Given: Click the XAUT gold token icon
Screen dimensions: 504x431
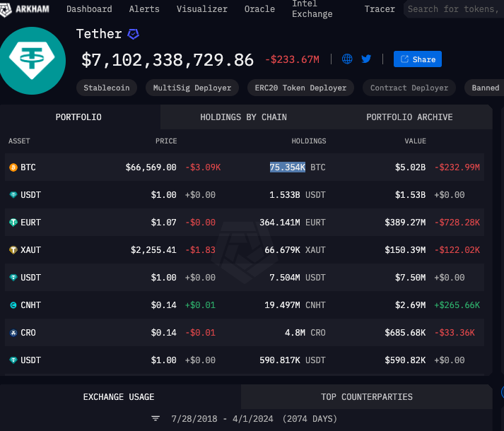Looking at the screenshot, I should pos(13,250).
